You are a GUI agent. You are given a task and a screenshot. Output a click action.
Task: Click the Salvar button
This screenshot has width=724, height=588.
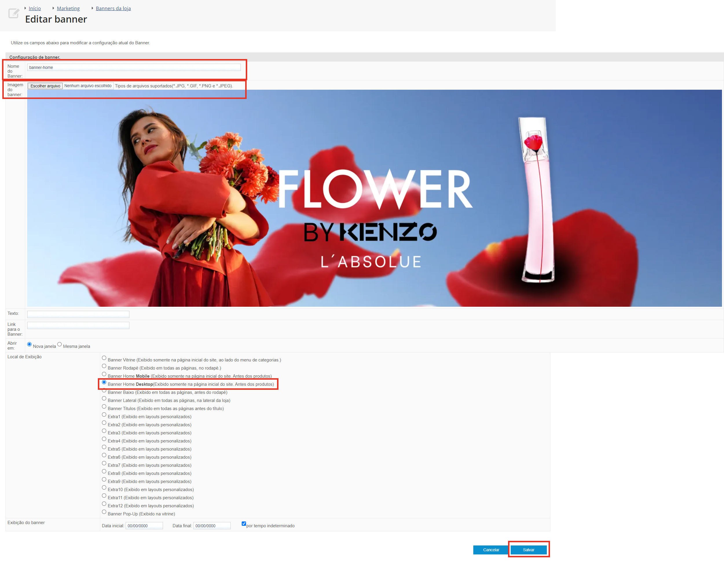(529, 550)
